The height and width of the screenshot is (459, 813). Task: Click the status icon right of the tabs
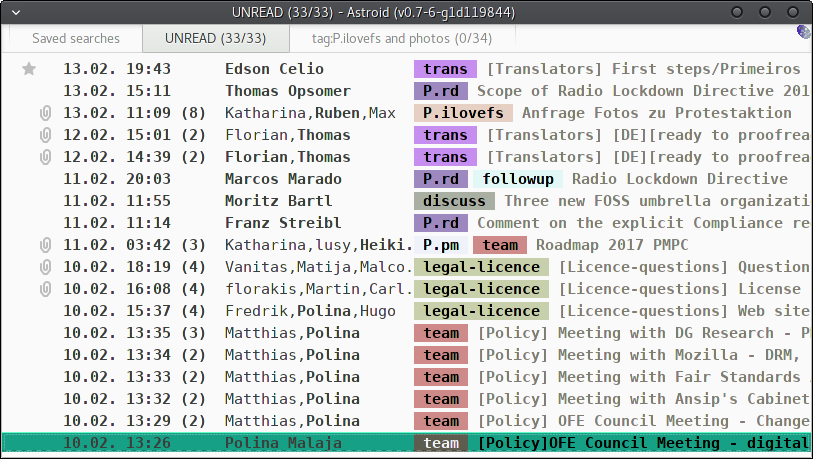pyautogui.click(x=803, y=33)
